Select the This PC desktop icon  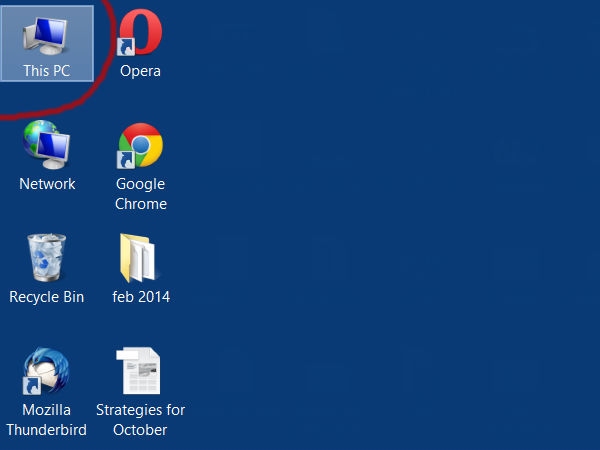(45, 36)
